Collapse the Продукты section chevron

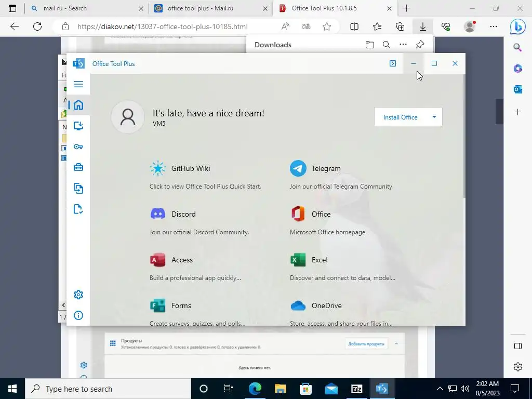click(396, 344)
